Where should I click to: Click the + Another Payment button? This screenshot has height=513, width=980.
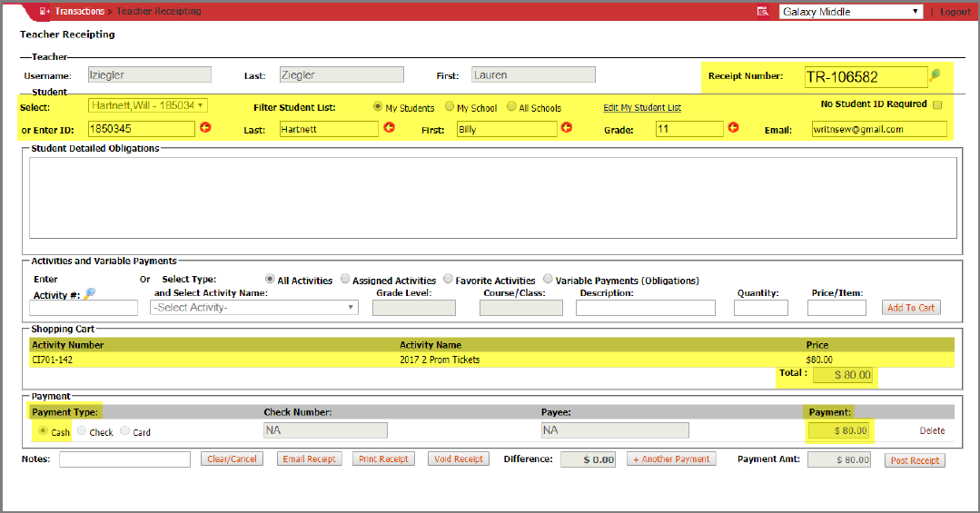671,459
